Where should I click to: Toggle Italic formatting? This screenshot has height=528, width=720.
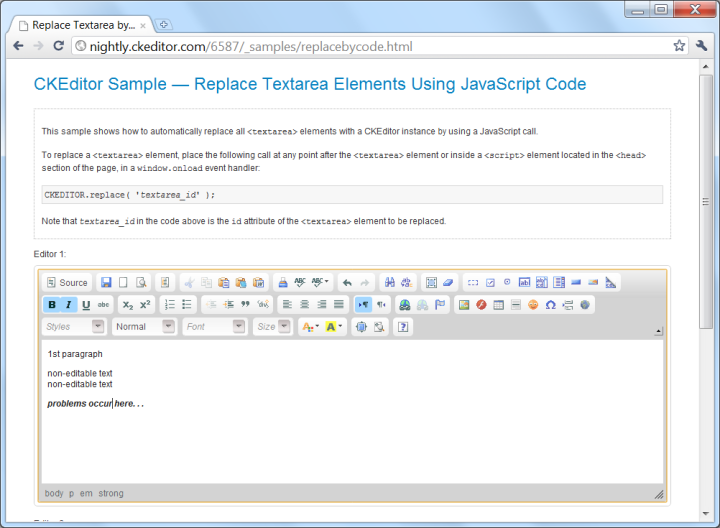(69, 305)
